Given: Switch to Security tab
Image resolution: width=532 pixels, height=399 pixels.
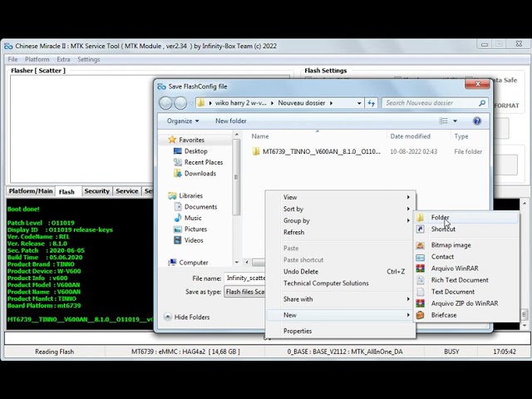Looking at the screenshot, I should click(96, 191).
